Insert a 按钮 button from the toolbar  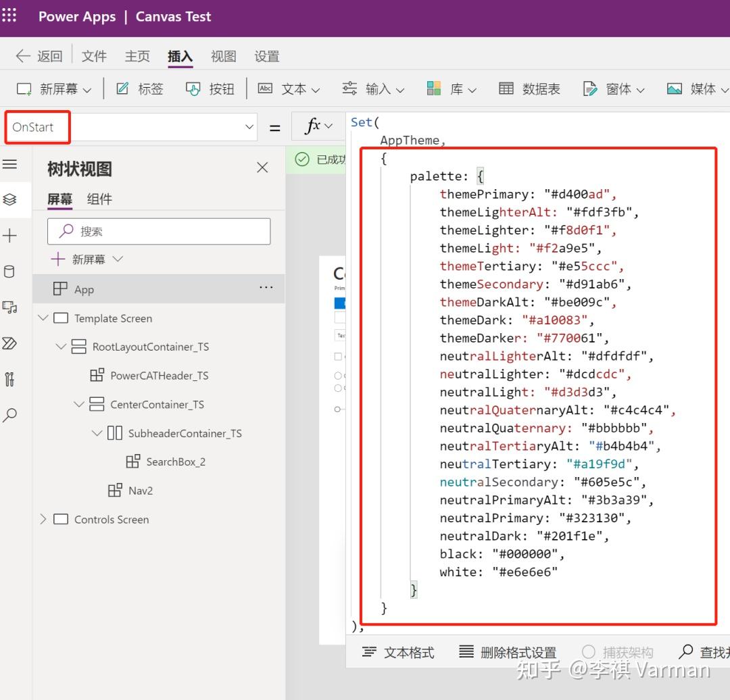click(210, 88)
